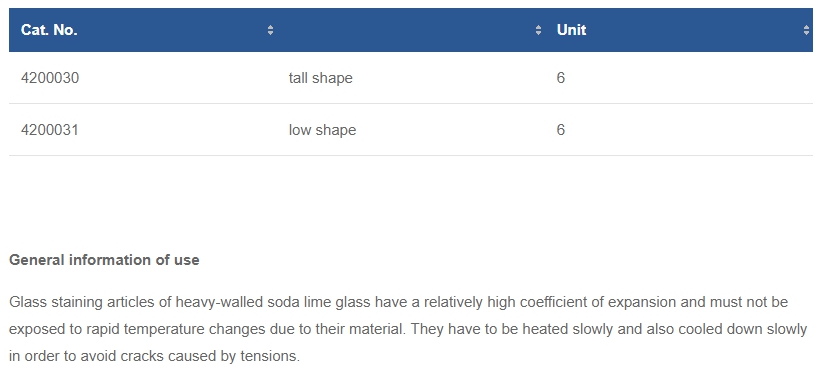The width and height of the screenshot is (819, 383).
Task: Click the tall shape cell
Action: click(x=321, y=78)
